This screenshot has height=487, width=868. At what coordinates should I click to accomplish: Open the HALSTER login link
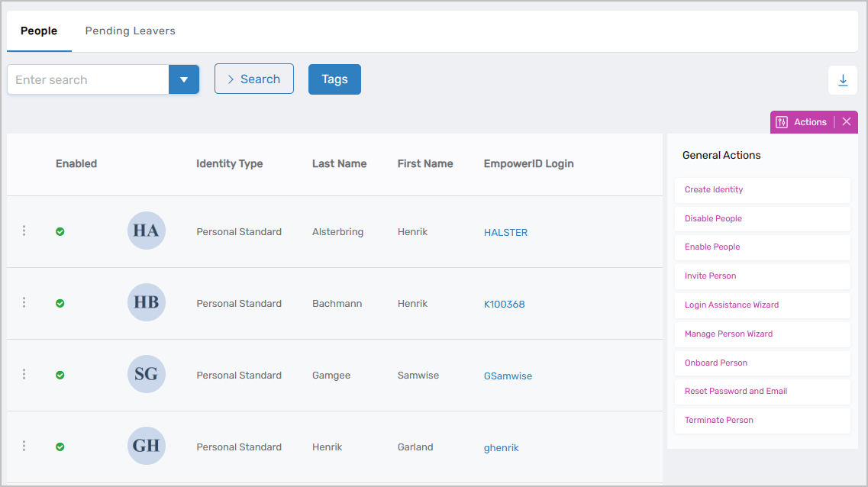(x=505, y=231)
